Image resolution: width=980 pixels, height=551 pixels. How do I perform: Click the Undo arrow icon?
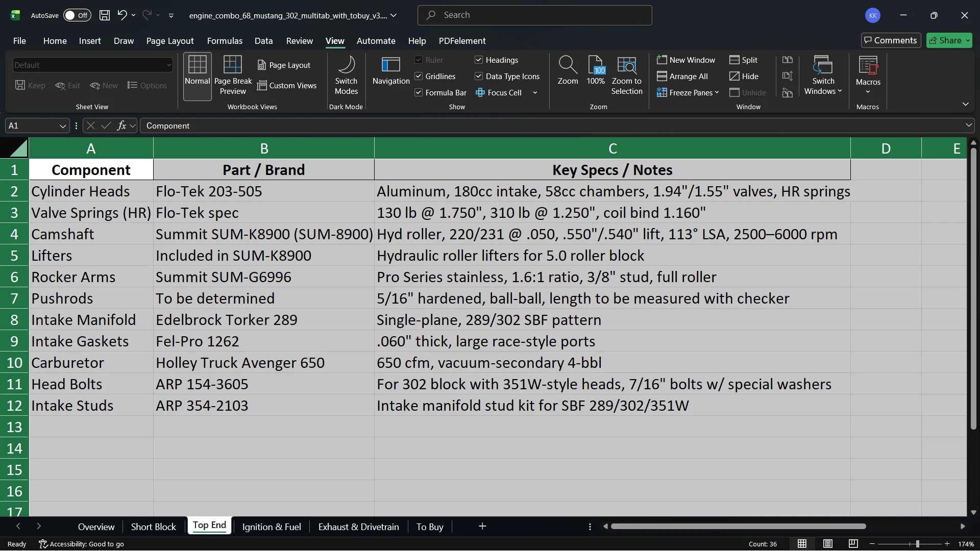point(122,15)
